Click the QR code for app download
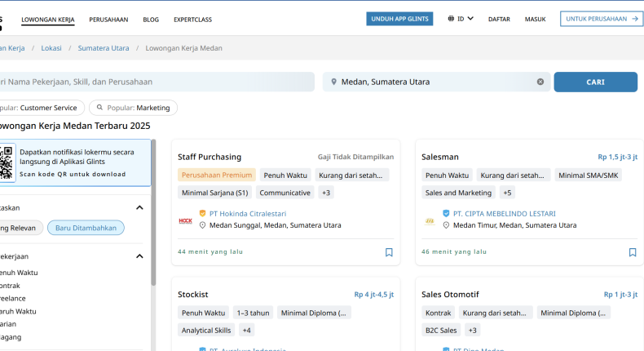The height and width of the screenshot is (351, 644). pos(7,162)
